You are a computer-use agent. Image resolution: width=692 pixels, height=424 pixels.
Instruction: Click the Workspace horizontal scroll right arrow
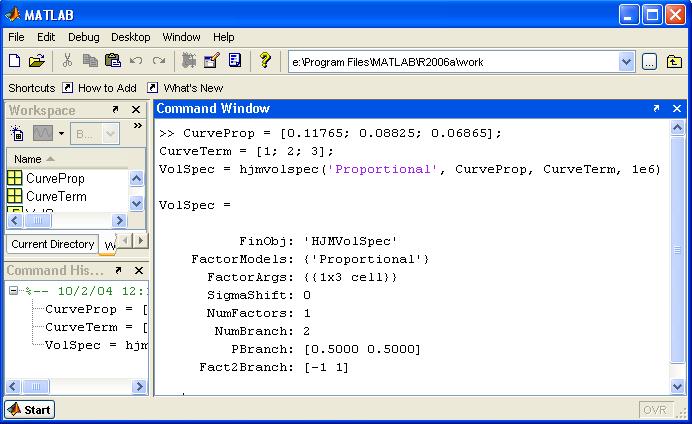[119, 220]
